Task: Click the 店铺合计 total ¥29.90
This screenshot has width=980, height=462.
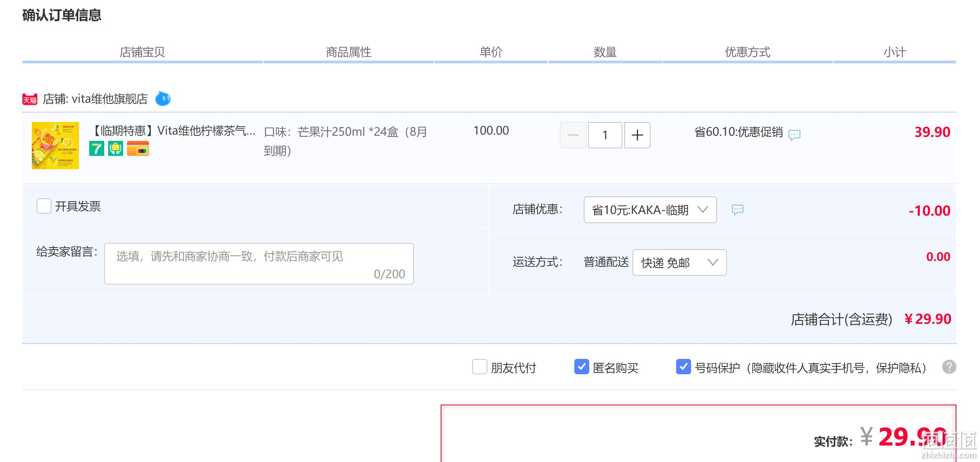Action: coord(928,319)
